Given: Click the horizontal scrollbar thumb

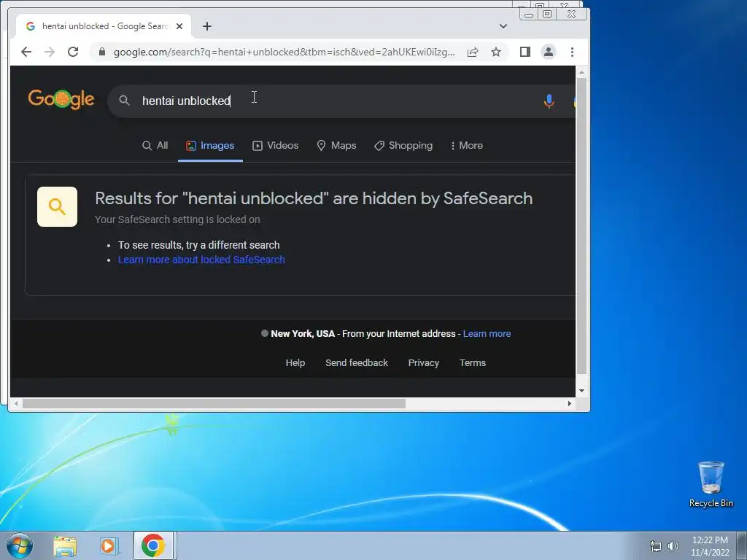Looking at the screenshot, I should (214, 404).
